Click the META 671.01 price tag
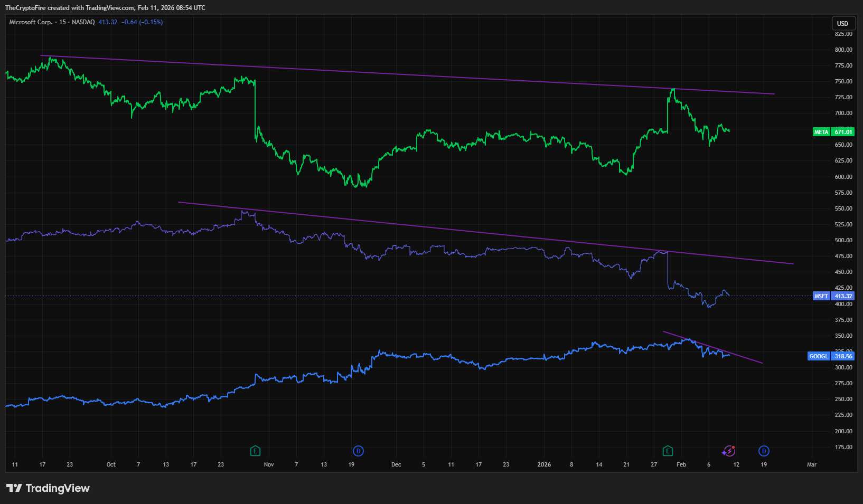The height and width of the screenshot is (504, 863). pyautogui.click(x=833, y=132)
